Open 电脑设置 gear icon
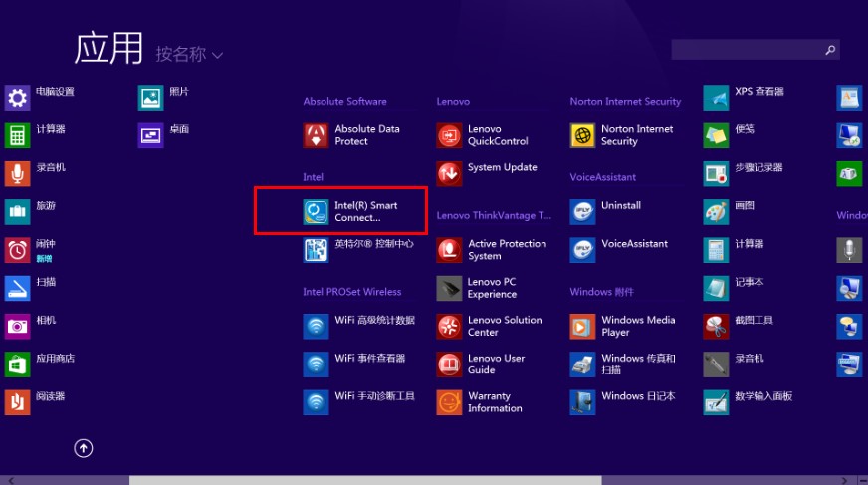Image resolution: width=868 pixels, height=485 pixels. click(17, 98)
